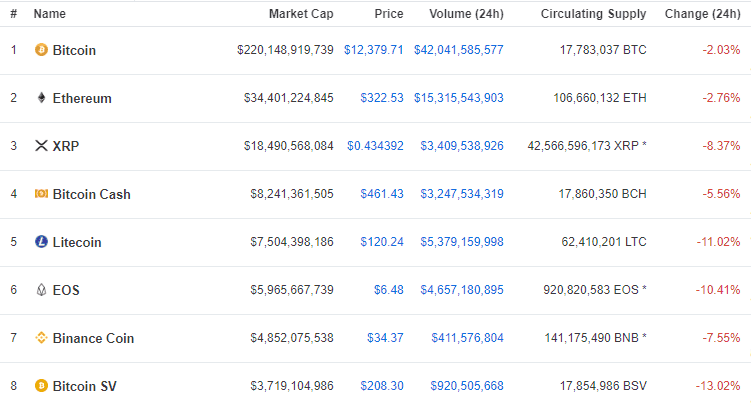Click the EOS logo icon

[x=42, y=290]
